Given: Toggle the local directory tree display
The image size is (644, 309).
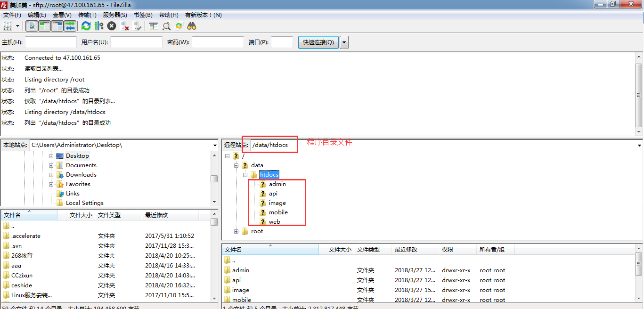Looking at the screenshot, I should click(x=45, y=26).
